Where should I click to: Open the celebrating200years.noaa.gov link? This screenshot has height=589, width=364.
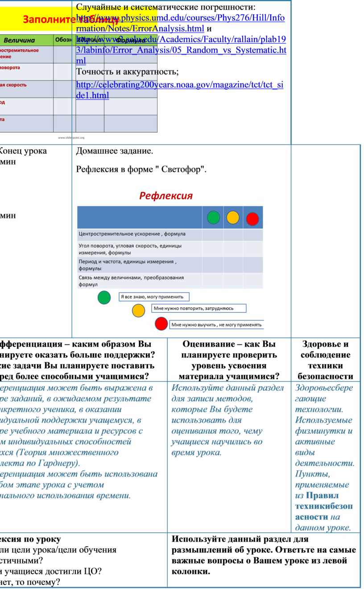point(179,90)
